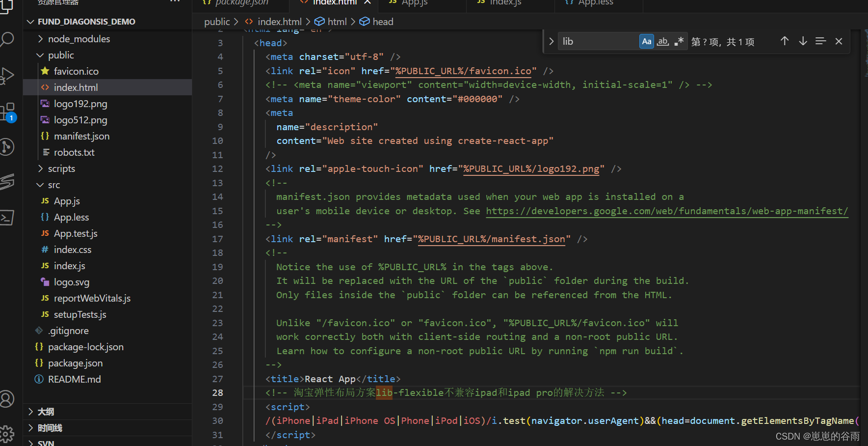Screen dimensions: 868x446
Task: Click 'head' breadcrumb element
Action: pos(383,22)
